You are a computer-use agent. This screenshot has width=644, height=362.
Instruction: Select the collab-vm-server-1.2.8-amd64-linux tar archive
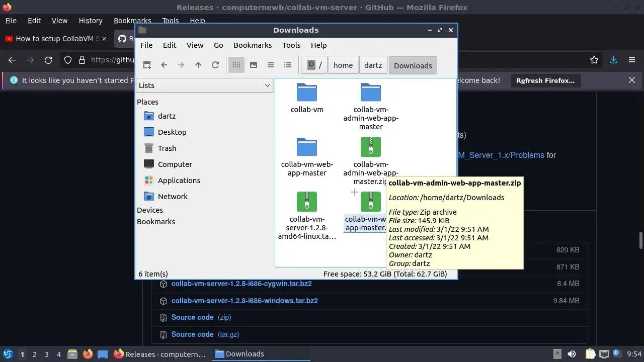point(307,216)
